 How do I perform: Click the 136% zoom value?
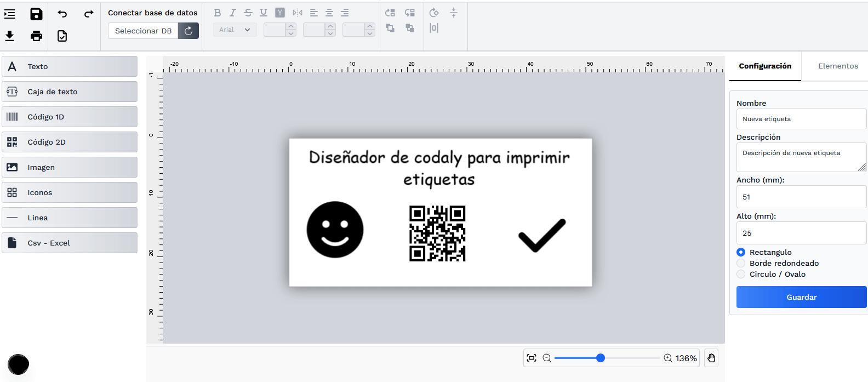coord(686,358)
